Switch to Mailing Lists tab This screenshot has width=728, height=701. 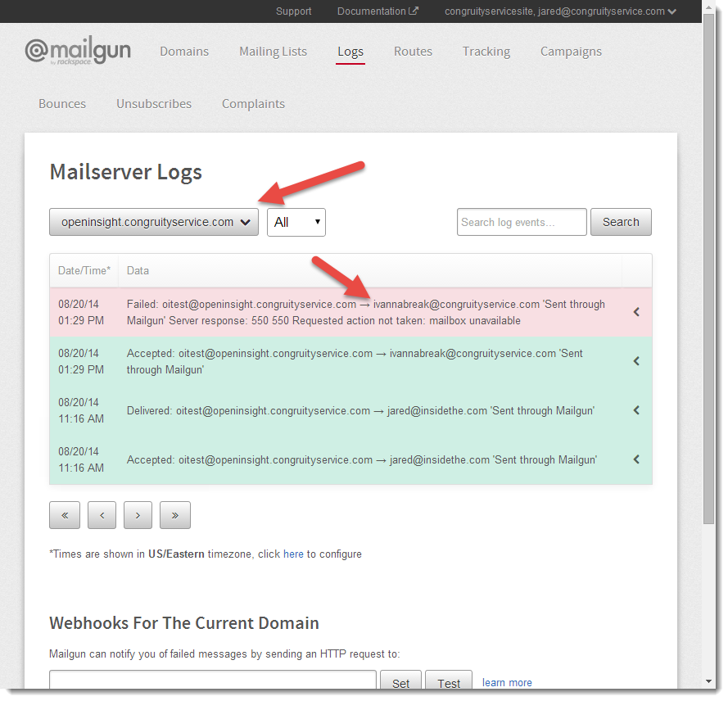coord(273,51)
